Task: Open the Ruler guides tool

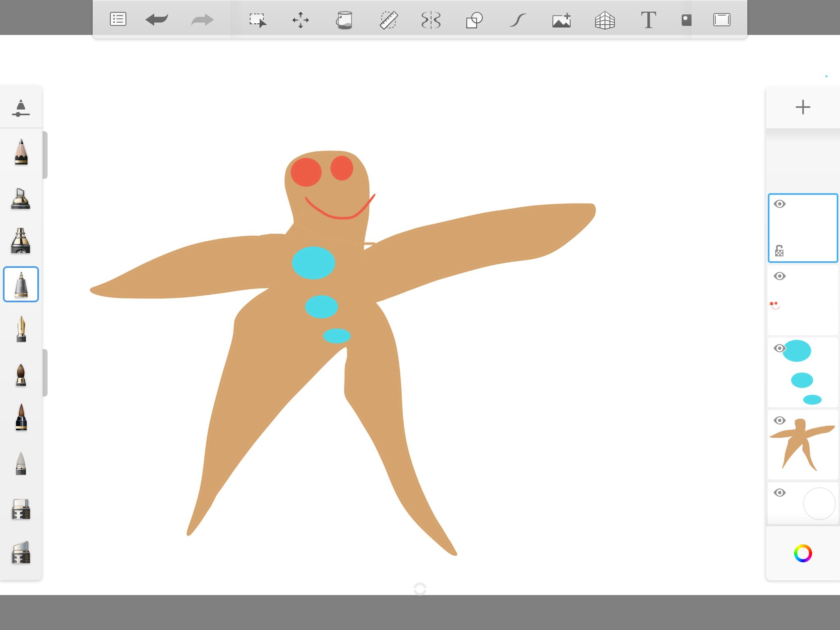Action: click(x=388, y=20)
